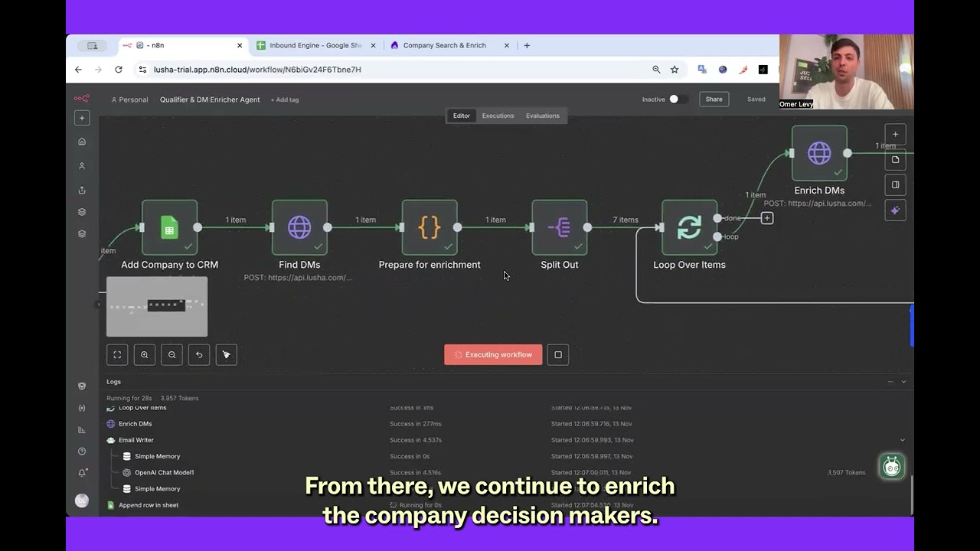Viewport: 980px width, 551px height.
Task: Switch to the n8n browser tab
Action: pyautogui.click(x=182, y=45)
